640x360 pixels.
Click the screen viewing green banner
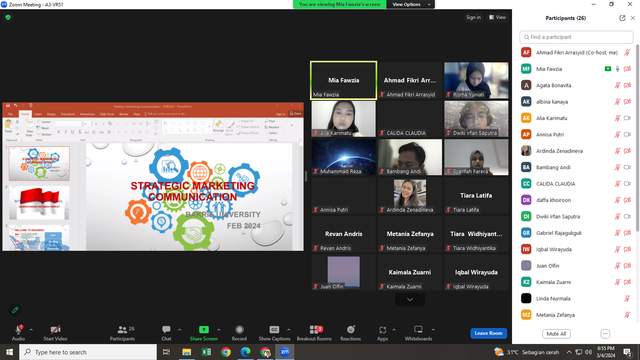(339, 4)
